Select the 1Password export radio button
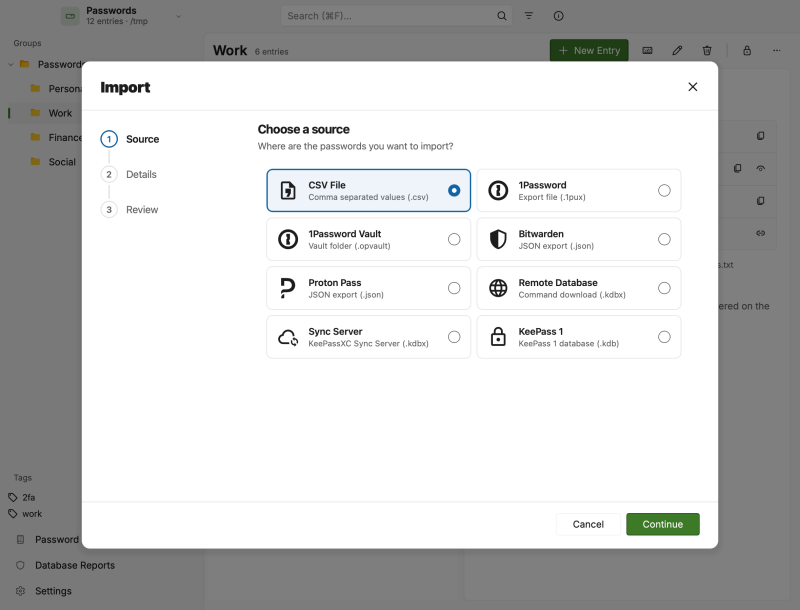Viewport: 800px width, 610px height. click(664, 190)
